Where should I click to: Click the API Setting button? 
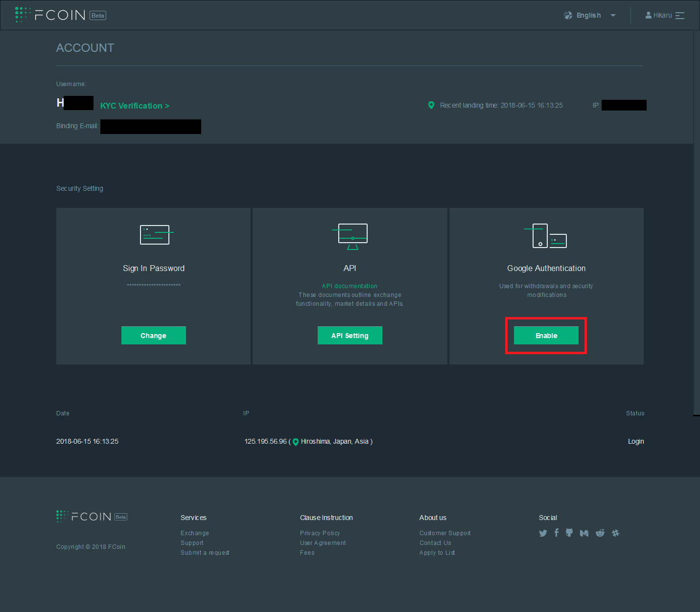point(350,336)
